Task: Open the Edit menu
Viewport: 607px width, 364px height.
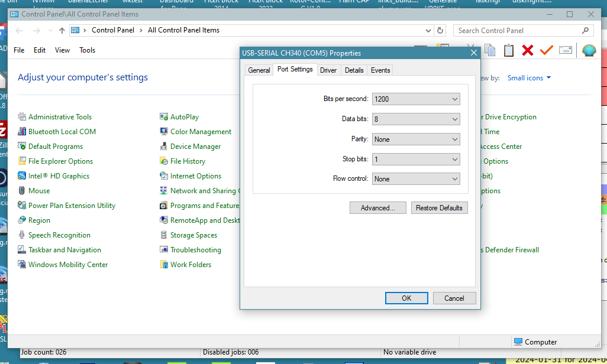Action: [x=40, y=50]
